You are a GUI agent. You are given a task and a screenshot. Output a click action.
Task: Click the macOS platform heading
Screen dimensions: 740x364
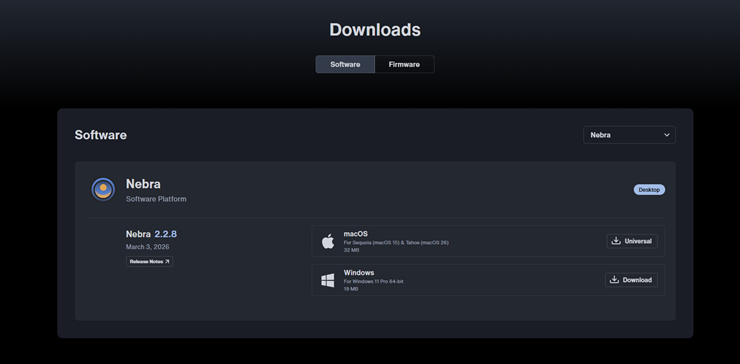[355, 234]
